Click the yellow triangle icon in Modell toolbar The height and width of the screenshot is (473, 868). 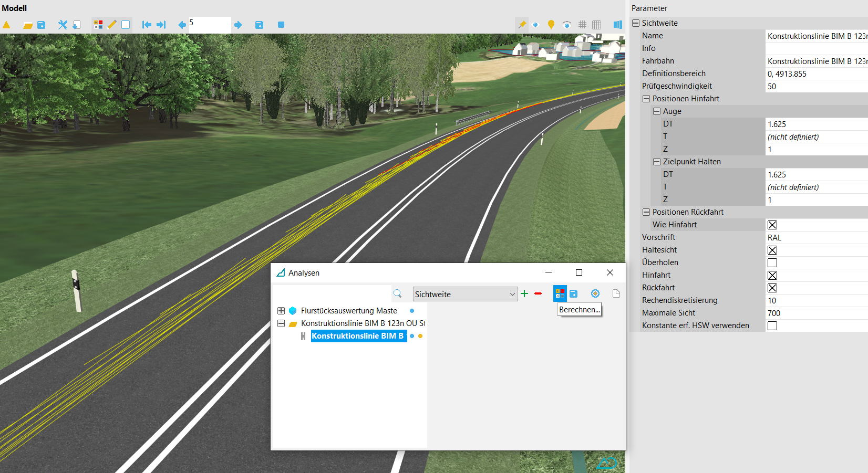click(6, 25)
